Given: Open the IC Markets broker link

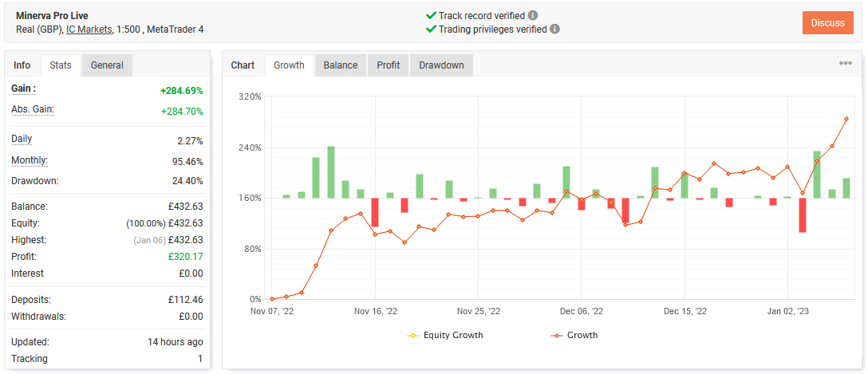Looking at the screenshot, I should click(89, 30).
